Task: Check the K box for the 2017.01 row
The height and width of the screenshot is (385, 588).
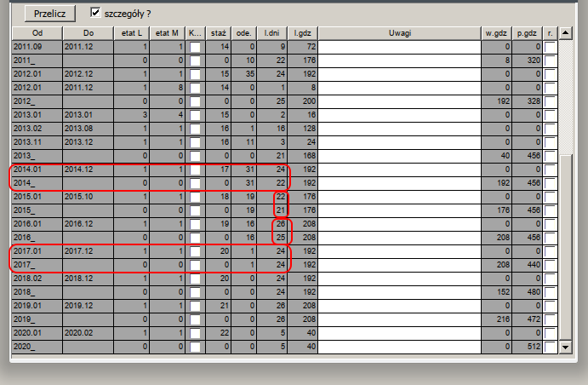Action: click(x=196, y=252)
